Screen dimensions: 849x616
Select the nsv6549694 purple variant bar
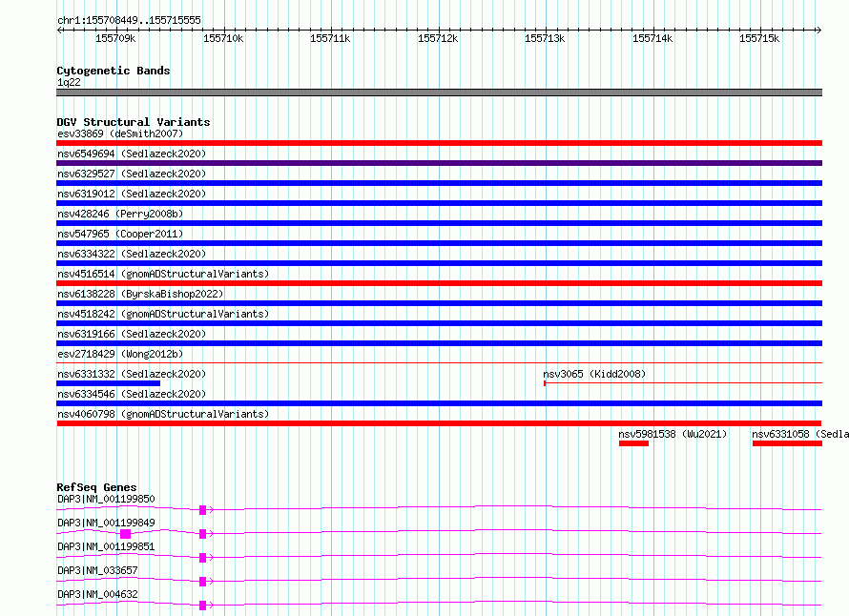tap(439, 163)
